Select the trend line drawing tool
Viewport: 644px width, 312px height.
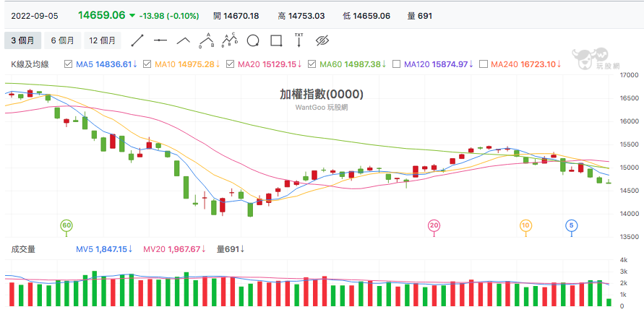137,40
